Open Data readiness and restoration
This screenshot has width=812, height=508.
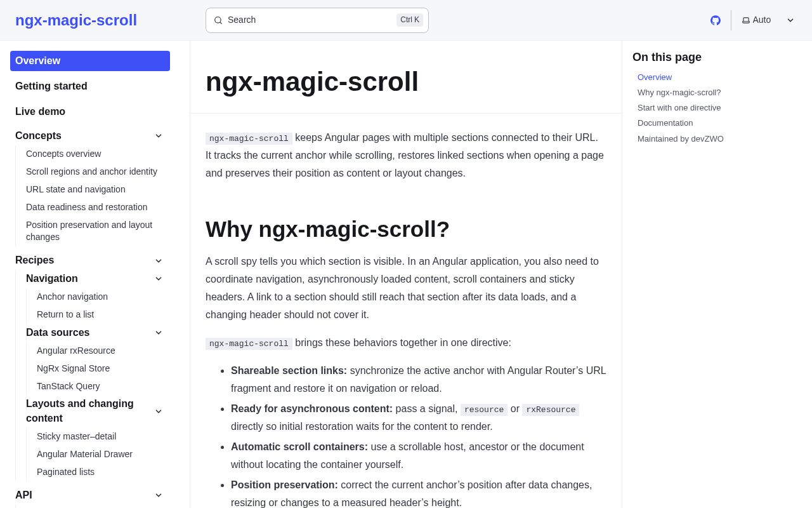pyautogui.click(x=86, y=207)
